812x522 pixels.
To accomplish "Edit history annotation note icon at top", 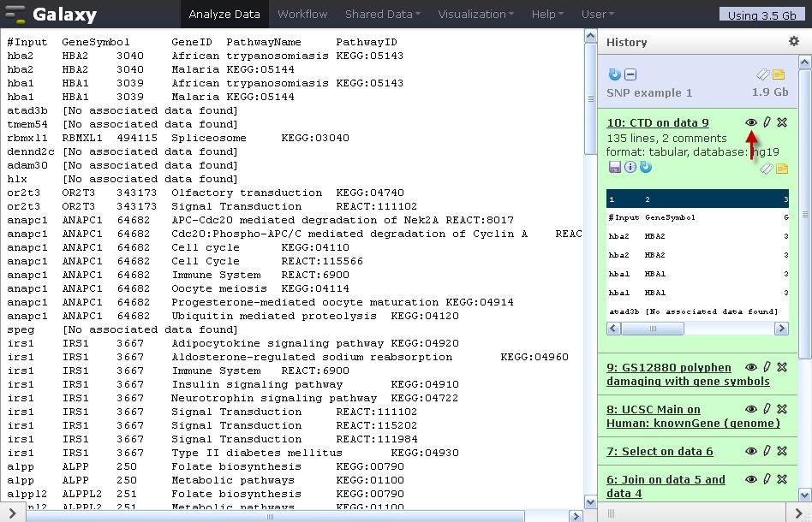I will click(779, 75).
